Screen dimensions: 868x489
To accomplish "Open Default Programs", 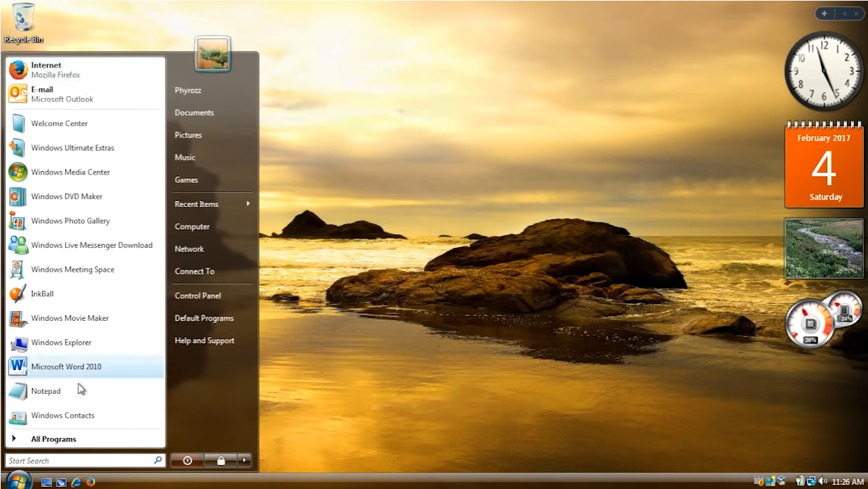I will pyautogui.click(x=204, y=318).
